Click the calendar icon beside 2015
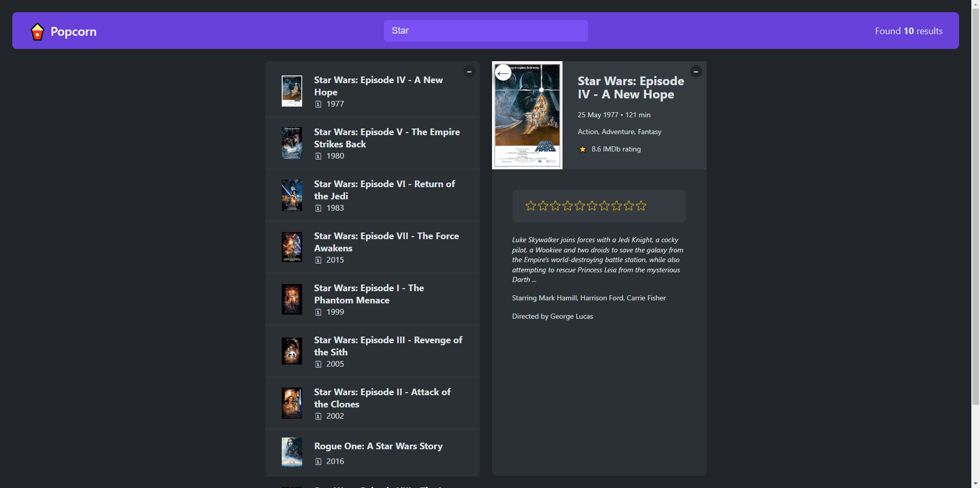This screenshot has width=980, height=488. pos(318,260)
